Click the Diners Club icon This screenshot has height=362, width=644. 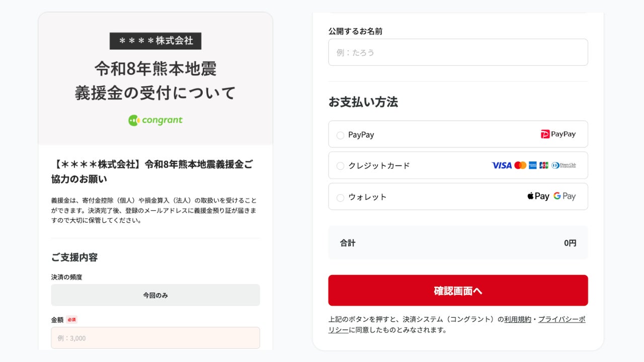point(563,165)
